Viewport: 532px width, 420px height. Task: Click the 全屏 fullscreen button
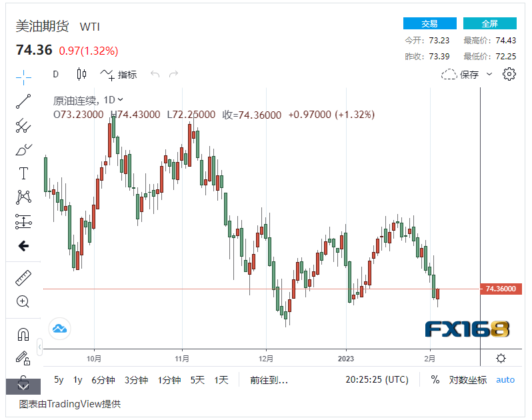coord(489,23)
